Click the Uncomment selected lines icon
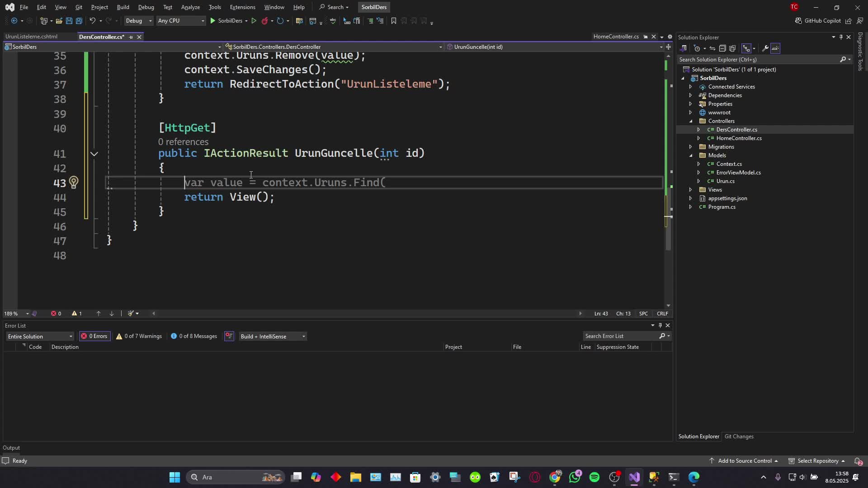This screenshot has width=868, height=488. point(380,21)
